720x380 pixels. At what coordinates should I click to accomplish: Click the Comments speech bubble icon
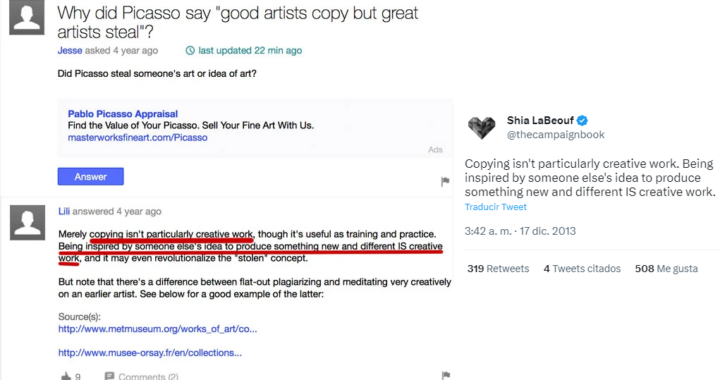pos(109,376)
